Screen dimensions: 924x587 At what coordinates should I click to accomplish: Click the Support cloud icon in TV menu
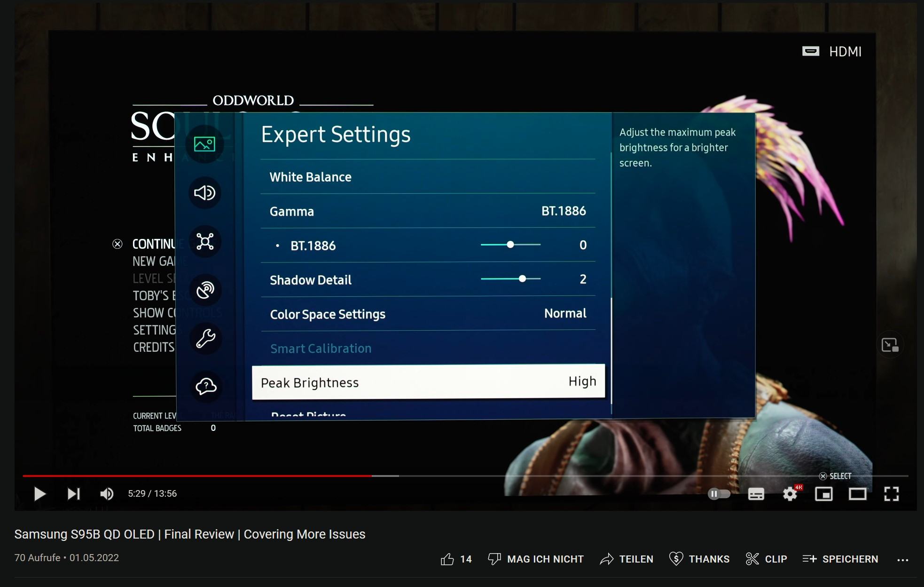tap(206, 387)
